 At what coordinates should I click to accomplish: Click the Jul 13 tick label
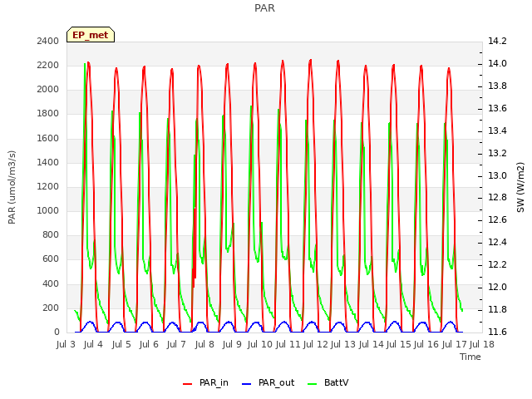(x=342, y=345)
